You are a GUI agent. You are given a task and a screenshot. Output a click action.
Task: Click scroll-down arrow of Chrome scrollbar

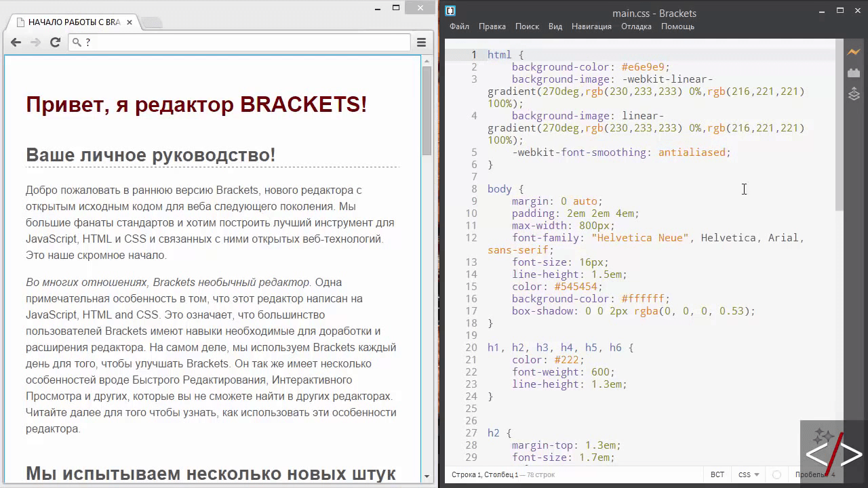coord(427,476)
